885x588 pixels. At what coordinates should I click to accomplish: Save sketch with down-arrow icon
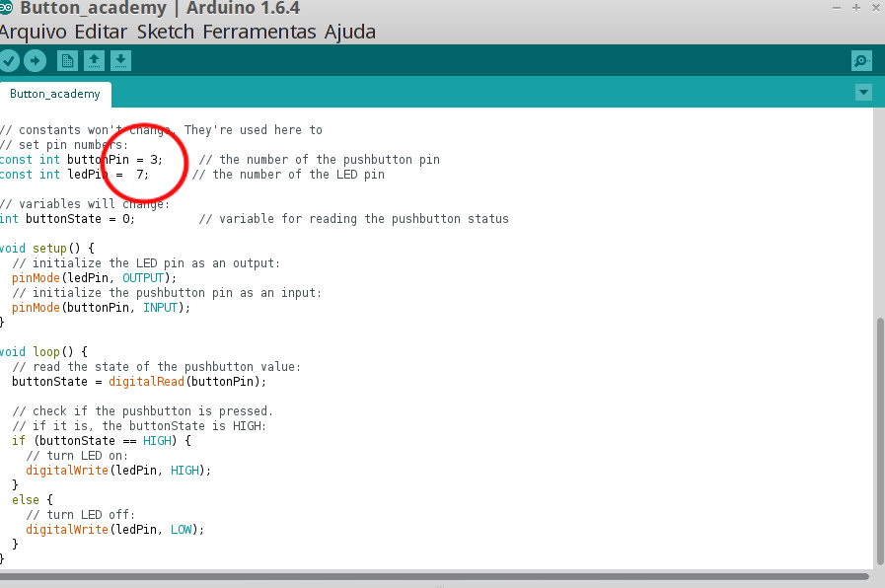pos(120,61)
